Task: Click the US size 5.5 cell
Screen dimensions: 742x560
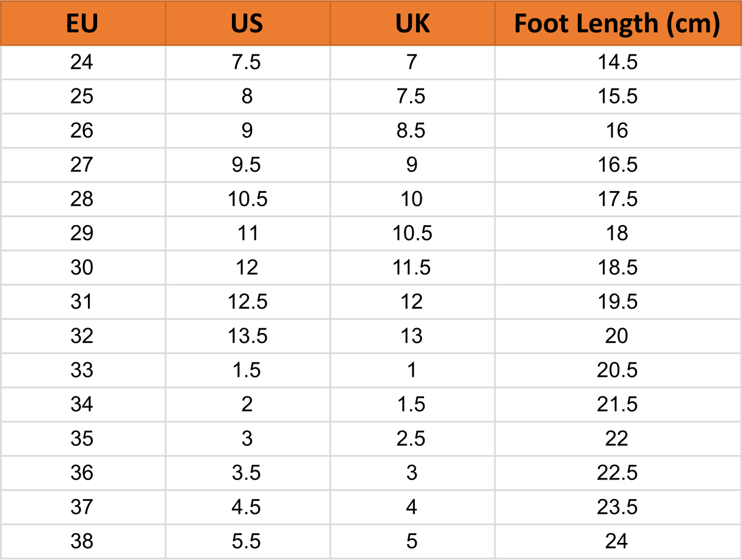Action: (247, 540)
